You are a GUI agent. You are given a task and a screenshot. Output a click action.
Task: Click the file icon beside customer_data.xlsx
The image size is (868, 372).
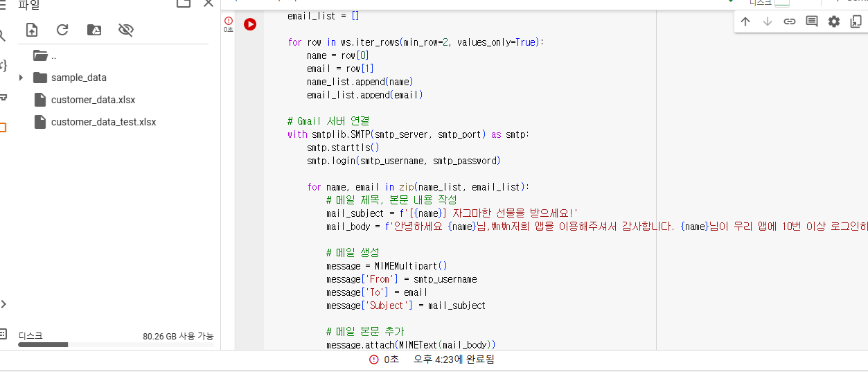(39, 100)
